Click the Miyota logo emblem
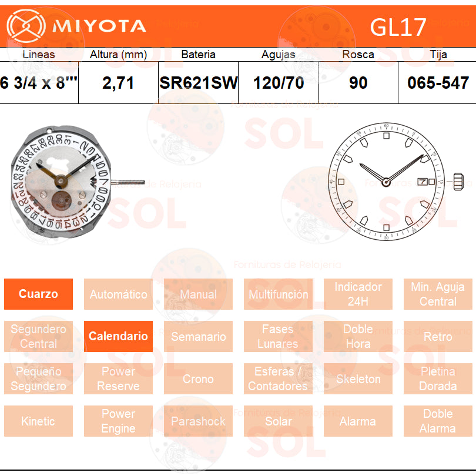The height and width of the screenshot is (476, 476). [26, 26]
